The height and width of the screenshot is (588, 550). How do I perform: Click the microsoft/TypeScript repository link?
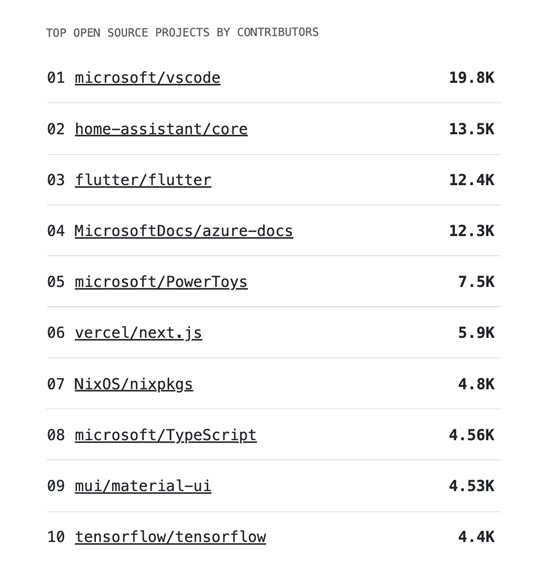pyautogui.click(x=166, y=435)
